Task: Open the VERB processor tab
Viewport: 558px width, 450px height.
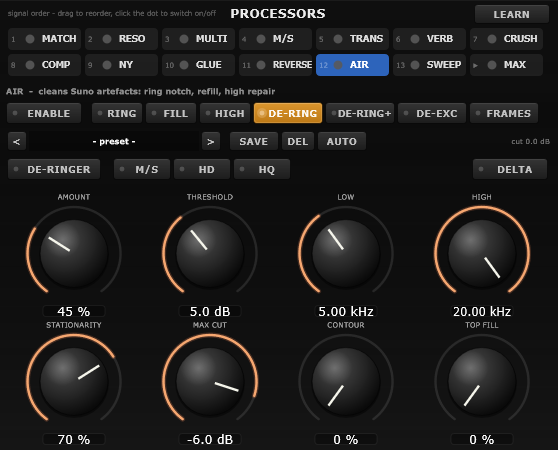Action: [430, 39]
